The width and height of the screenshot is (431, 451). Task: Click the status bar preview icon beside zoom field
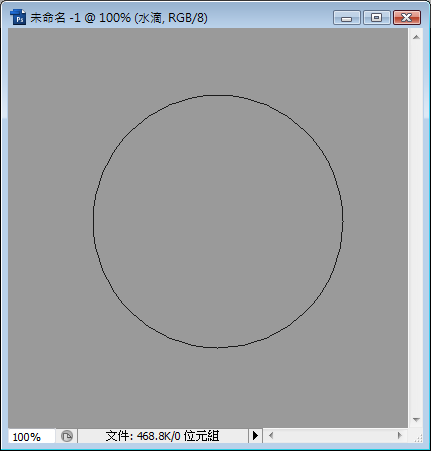(x=67, y=436)
